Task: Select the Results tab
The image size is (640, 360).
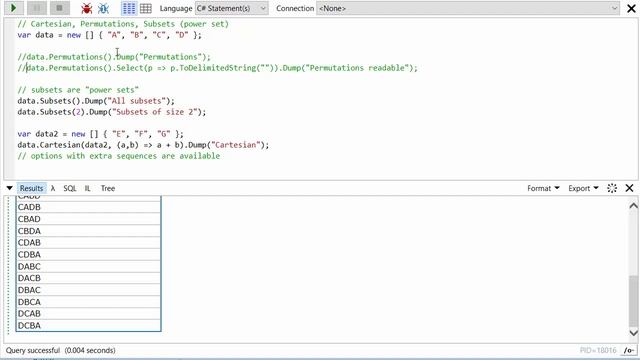Action: tap(31, 188)
